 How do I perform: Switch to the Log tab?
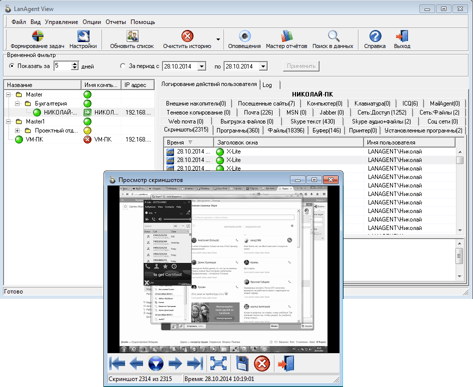[267, 85]
